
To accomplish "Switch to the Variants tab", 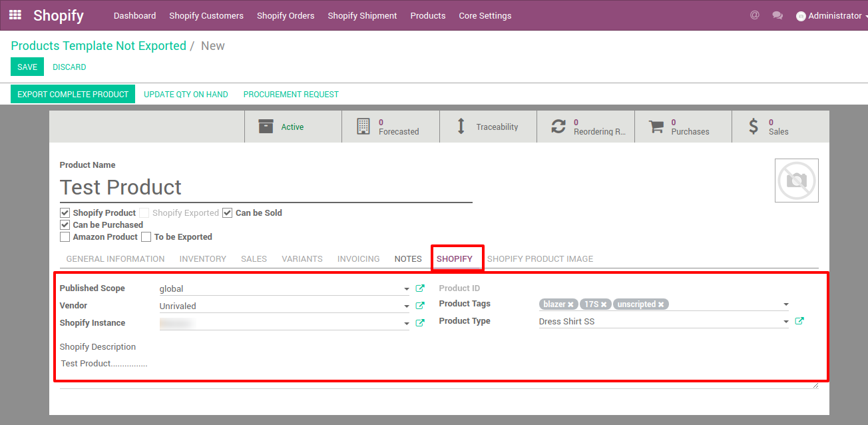I will click(302, 258).
